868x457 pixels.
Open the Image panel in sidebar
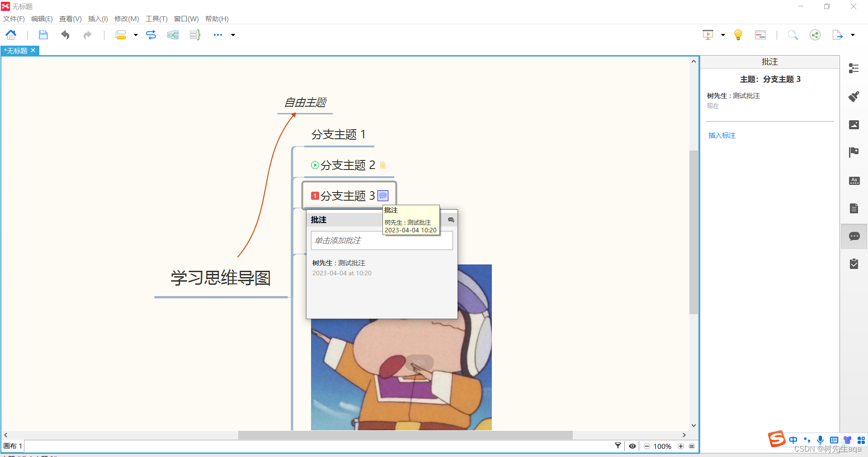854,125
